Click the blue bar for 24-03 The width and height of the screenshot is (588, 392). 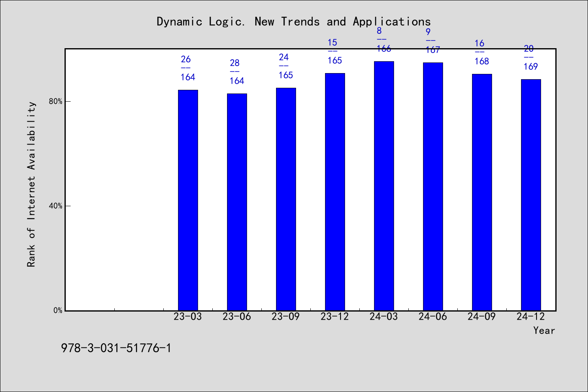[384, 186]
